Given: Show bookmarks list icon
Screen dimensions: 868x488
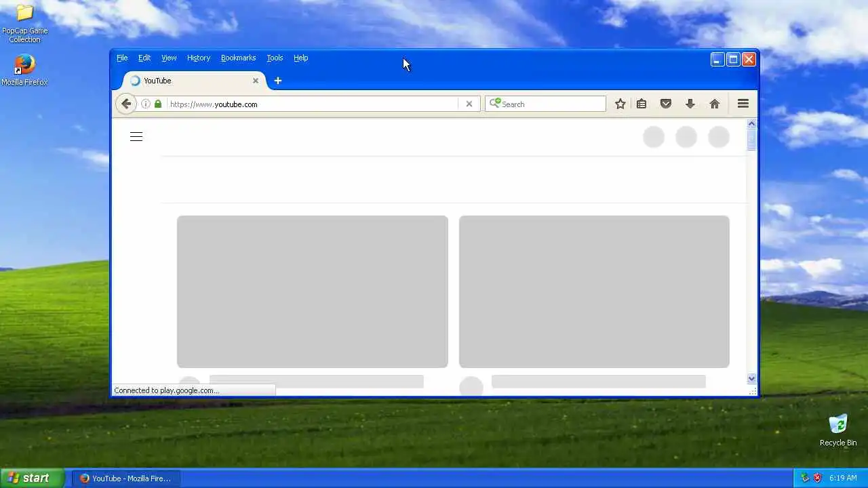Looking at the screenshot, I should [x=642, y=104].
